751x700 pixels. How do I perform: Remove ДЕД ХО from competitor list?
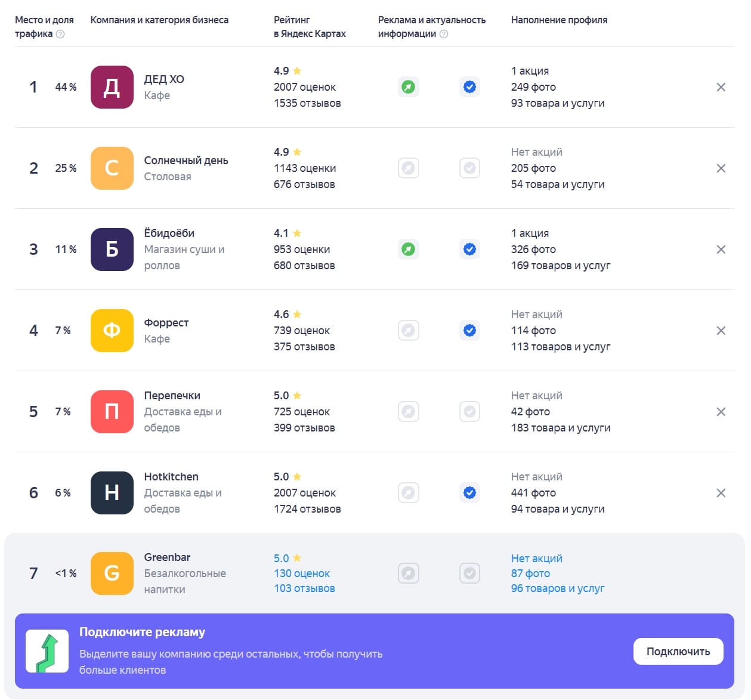[721, 87]
